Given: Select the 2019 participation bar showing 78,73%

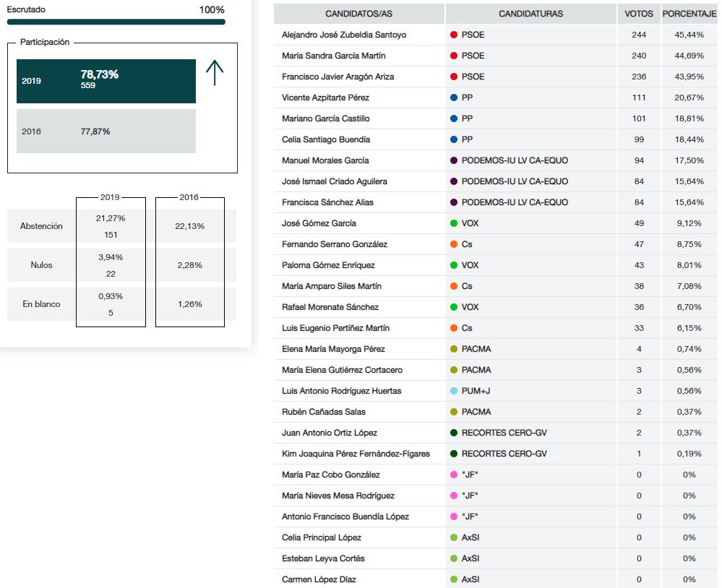Looking at the screenshot, I should 106,81.
